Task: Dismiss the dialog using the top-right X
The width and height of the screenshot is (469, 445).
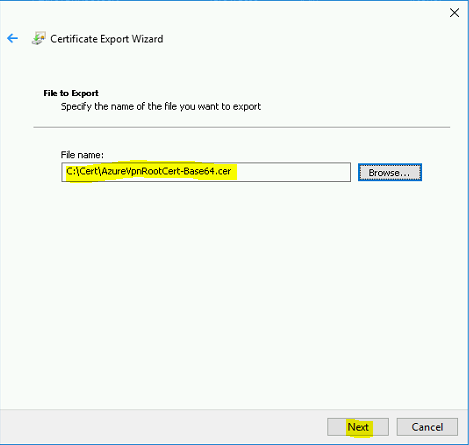Action: point(454,13)
